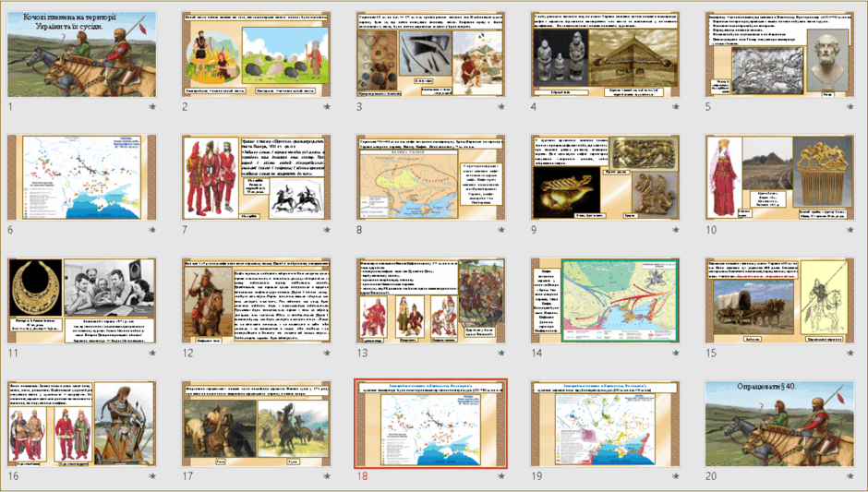Select slide 8 thumbnail
This screenshot has width=868, height=492.
click(x=430, y=177)
